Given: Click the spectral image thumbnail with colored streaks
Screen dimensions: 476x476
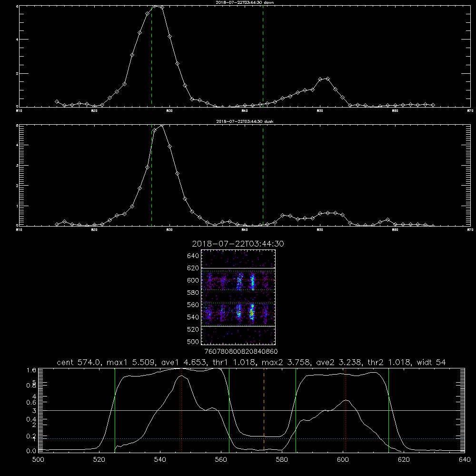Looking at the screenshot, I should click(x=238, y=297).
